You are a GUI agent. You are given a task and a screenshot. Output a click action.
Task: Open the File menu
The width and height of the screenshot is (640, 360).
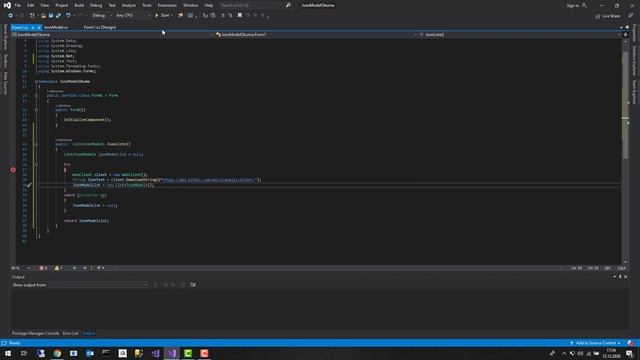(x=17, y=5)
